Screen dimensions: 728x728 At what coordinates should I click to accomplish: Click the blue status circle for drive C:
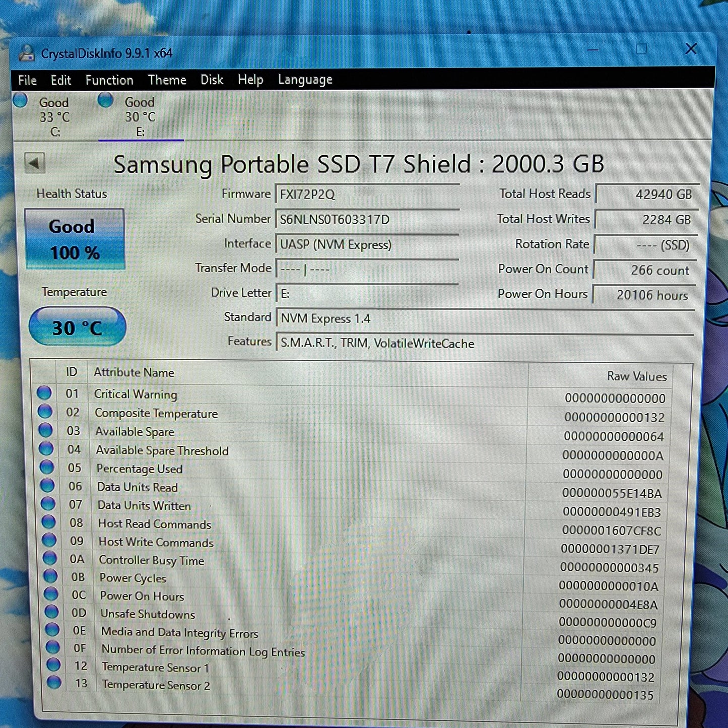pyautogui.click(x=21, y=100)
